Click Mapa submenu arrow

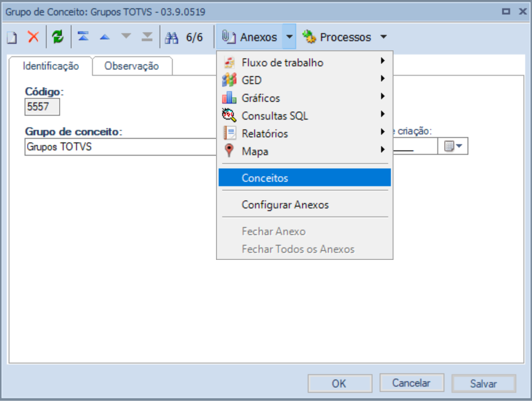[383, 149]
